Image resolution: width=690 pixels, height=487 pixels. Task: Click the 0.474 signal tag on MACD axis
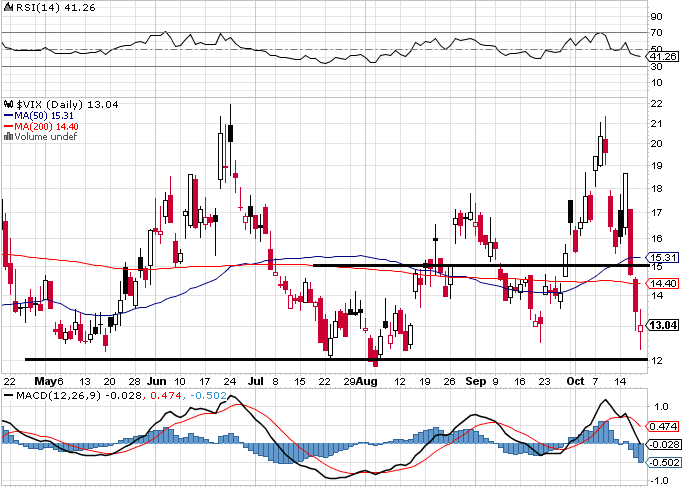662,426
